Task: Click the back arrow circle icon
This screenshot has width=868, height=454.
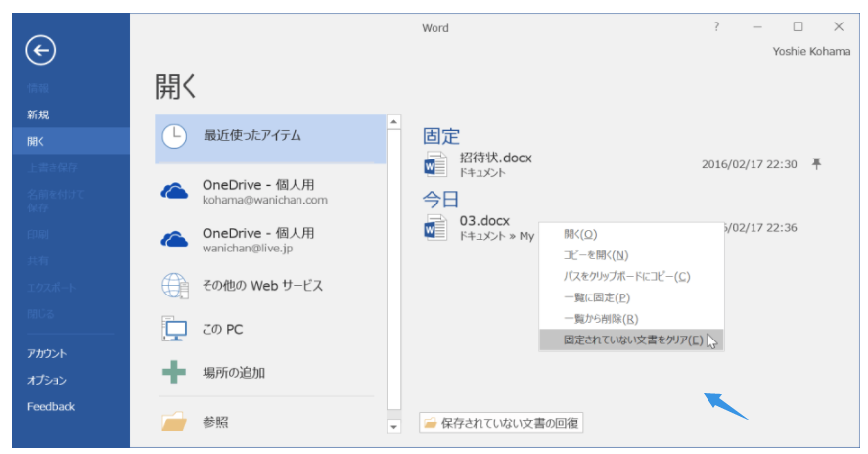Action: click(x=40, y=50)
